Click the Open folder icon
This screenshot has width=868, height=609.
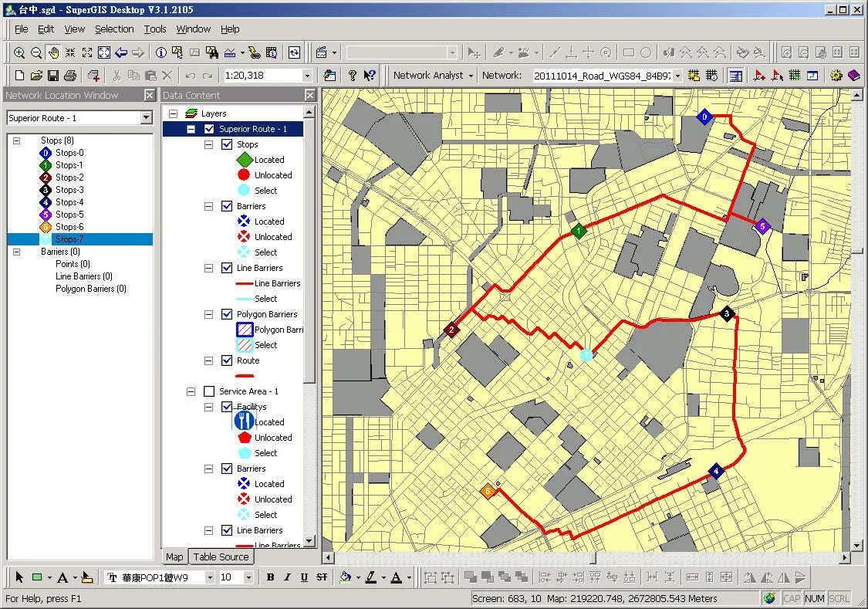coord(36,76)
